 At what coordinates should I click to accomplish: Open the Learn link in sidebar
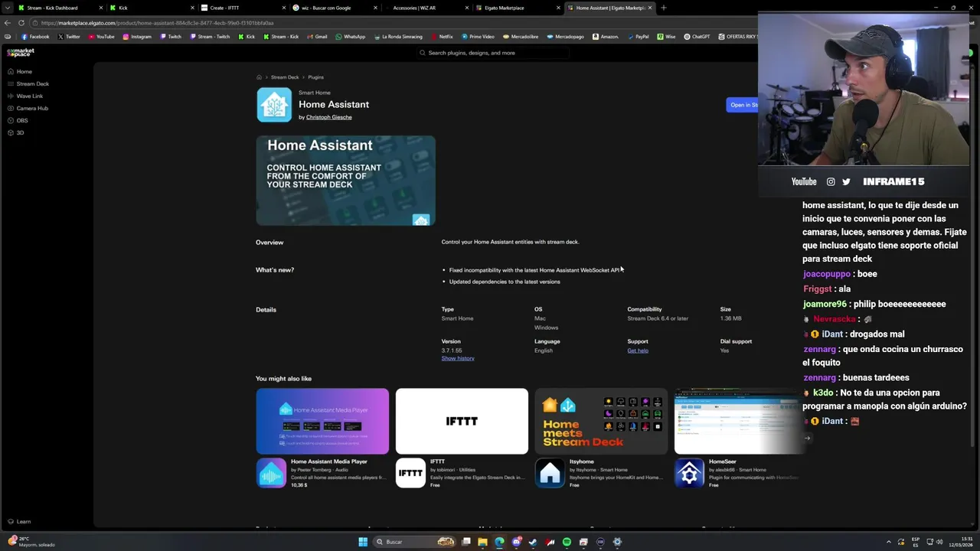(x=19, y=521)
